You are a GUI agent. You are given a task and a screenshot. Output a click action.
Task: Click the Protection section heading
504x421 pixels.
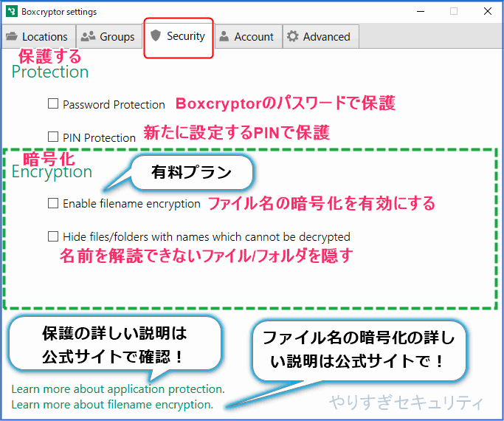tap(50, 72)
